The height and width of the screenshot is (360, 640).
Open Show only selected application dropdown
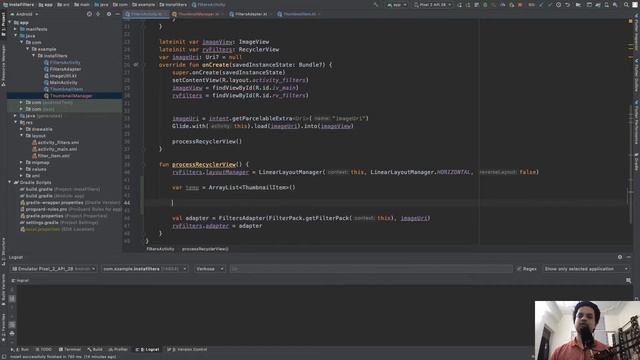pyautogui.click(x=586, y=269)
